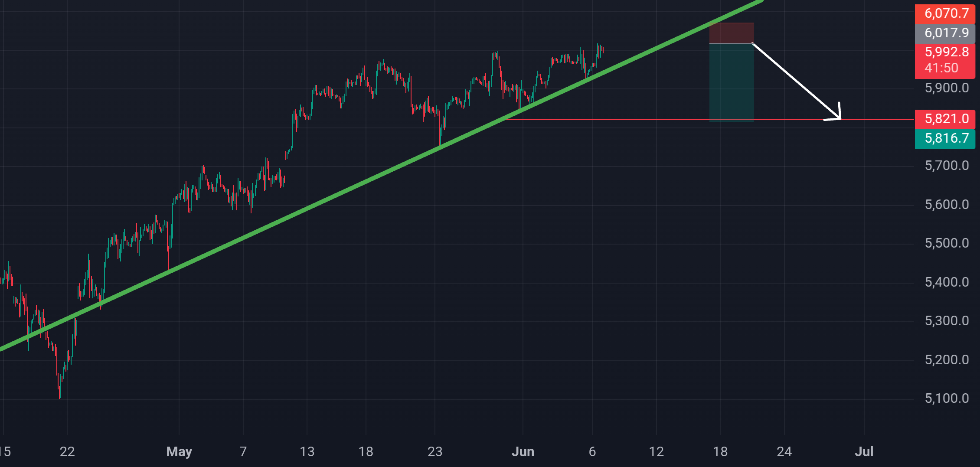This screenshot has width=980, height=467.
Task: Click the 6,017.9 entry price label
Action: (x=945, y=33)
